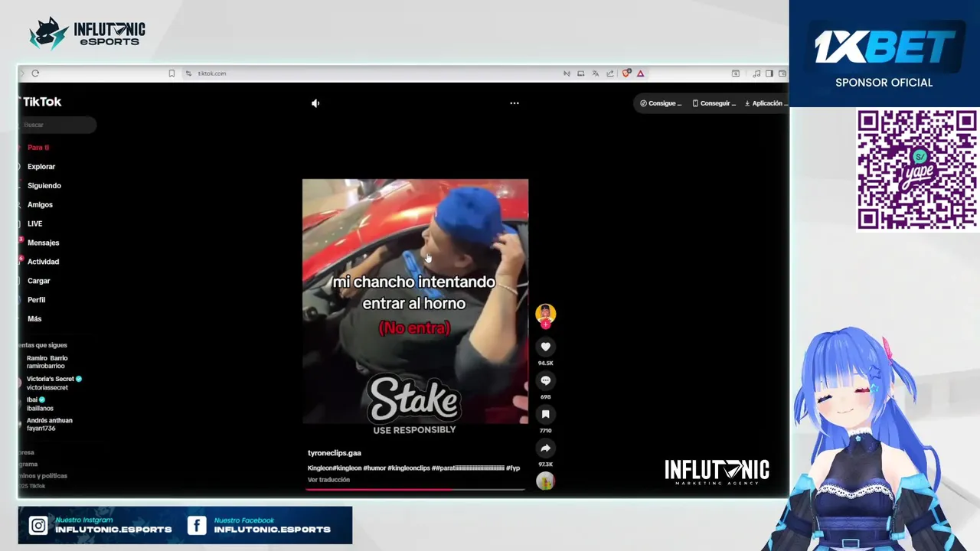Viewport: 980px width, 551px height.
Task: Open Amigos in the sidebar
Action: coord(40,205)
